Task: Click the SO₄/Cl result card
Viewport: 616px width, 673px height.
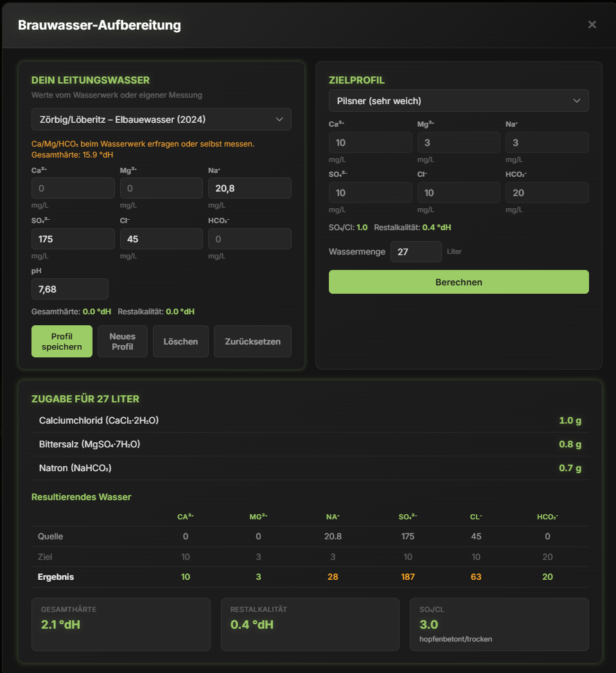Action: [x=499, y=624]
